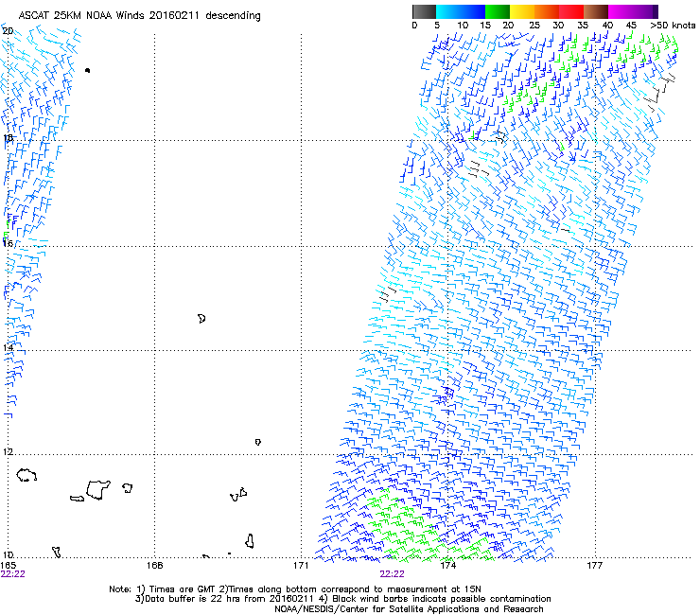This screenshot has width=700, height=615.
Task: Click the largest island outline below 12N
Action: pyautogui.click(x=98, y=490)
